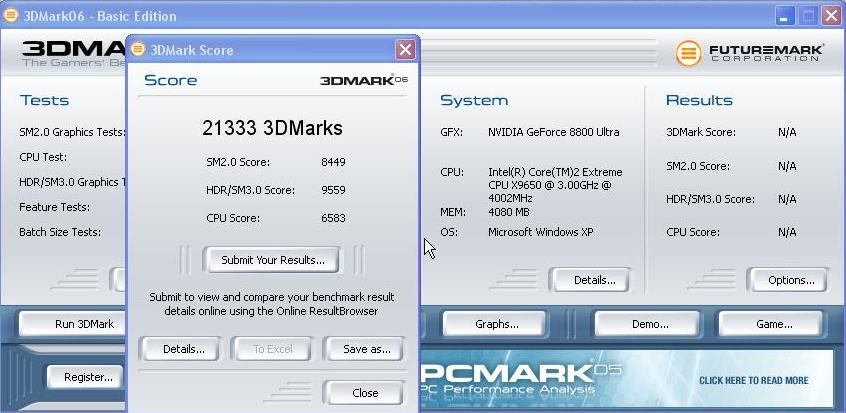
Task: Click SM2.0 Graphics Tests label
Action: click(x=72, y=132)
